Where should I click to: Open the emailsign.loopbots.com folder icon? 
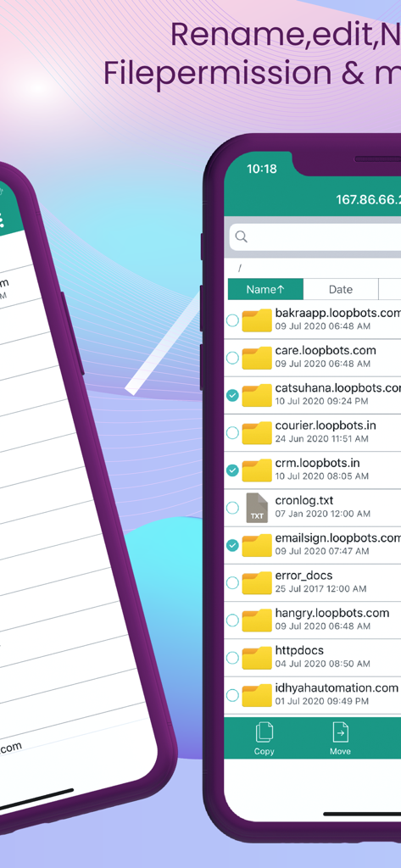click(257, 545)
